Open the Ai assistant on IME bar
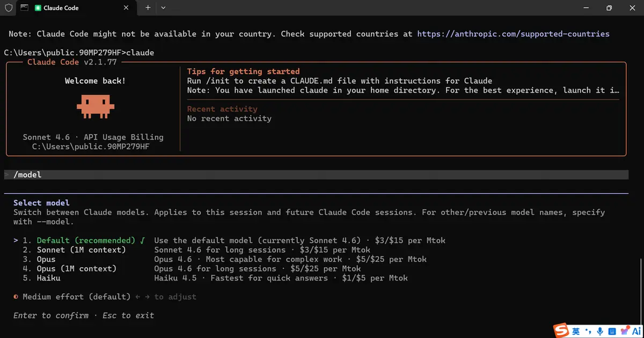Screen dimensions: 644x338 coord(636,332)
